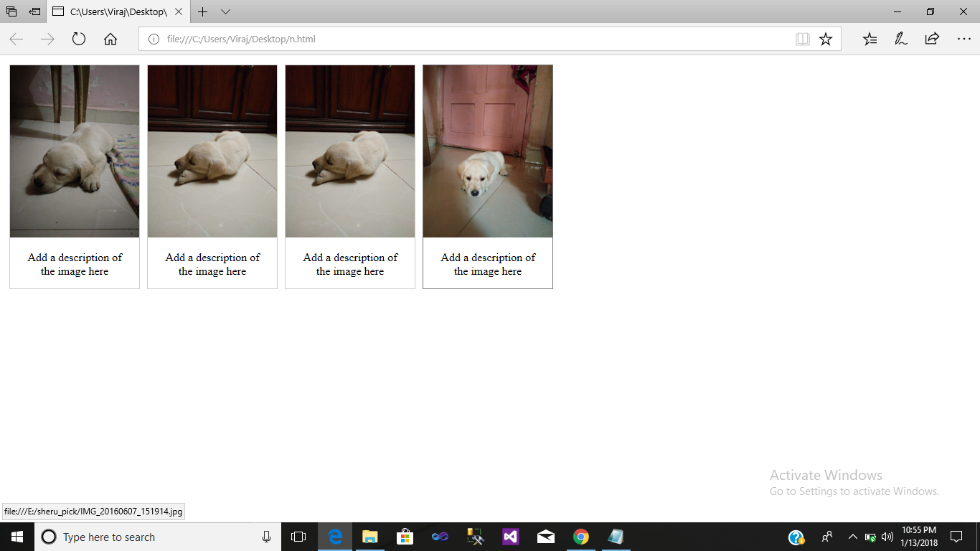Adjust volume from the system tray speaker
The height and width of the screenshot is (551, 980).
tap(888, 537)
